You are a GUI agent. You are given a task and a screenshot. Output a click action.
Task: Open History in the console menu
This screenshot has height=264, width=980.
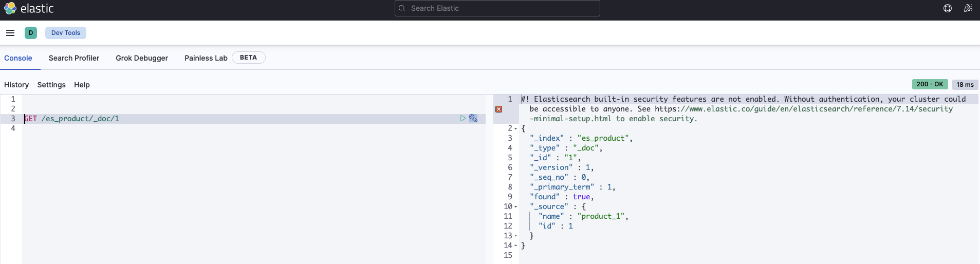pyautogui.click(x=16, y=85)
